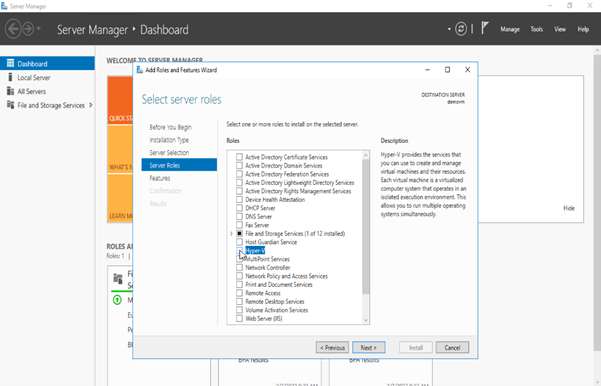Open the View menu
Screen dimensions: 601x386
coord(560,29)
